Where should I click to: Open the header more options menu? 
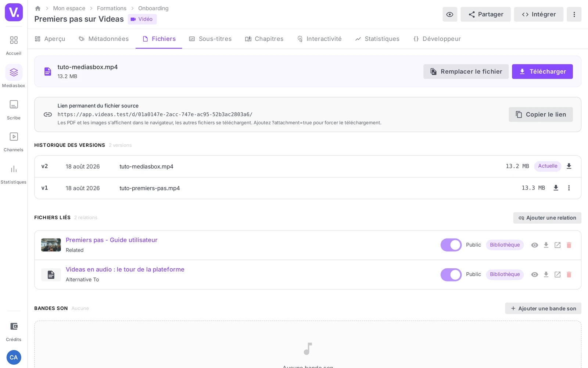(574, 14)
